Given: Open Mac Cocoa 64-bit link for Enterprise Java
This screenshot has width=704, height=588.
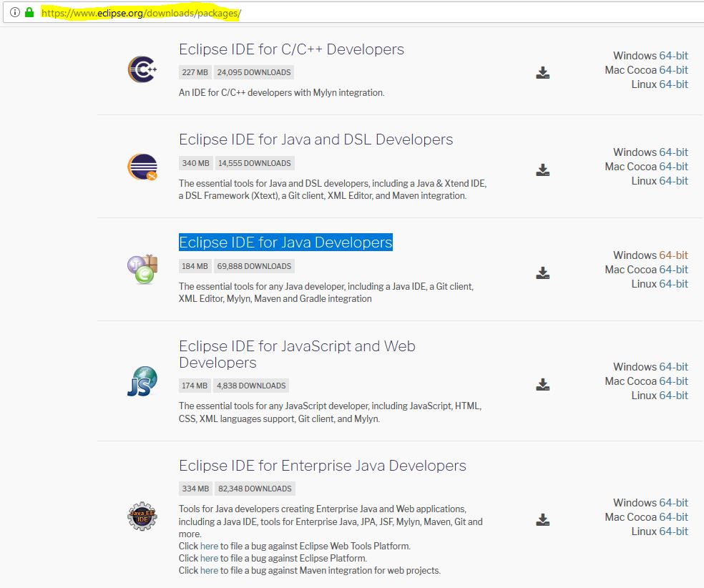Looking at the screenshot, I should (673, 517).
